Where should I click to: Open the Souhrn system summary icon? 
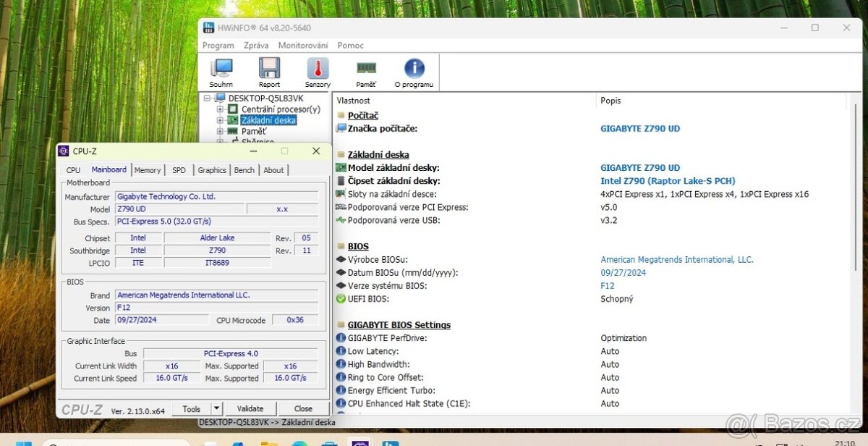pyautogui.click(x=221, y=69)
